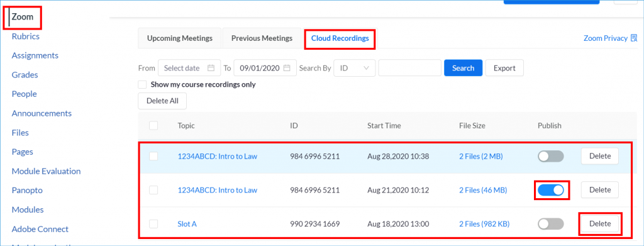The image size is (644, 246).
Task: Click the search text input box
Action: click(410, 68)
